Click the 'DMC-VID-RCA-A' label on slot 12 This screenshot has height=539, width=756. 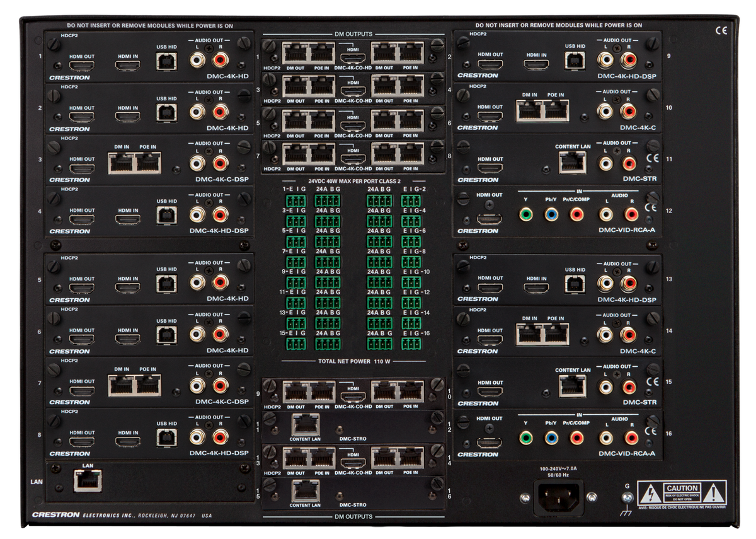pos(627,230)
